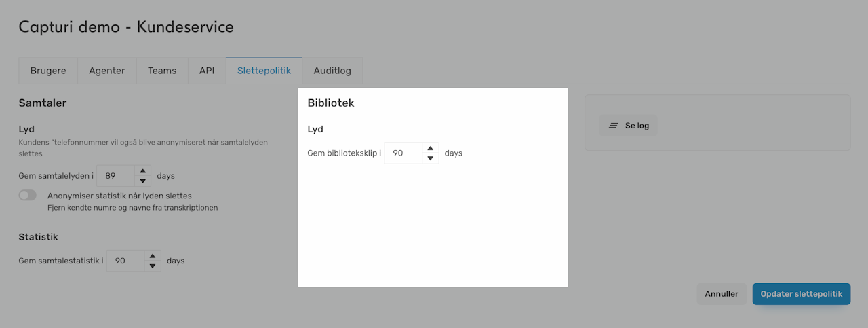The width and height of the screenshot is (868, 328).
Task: Increase biblioteksklip days with up arrow
Action: pos(430,148)
